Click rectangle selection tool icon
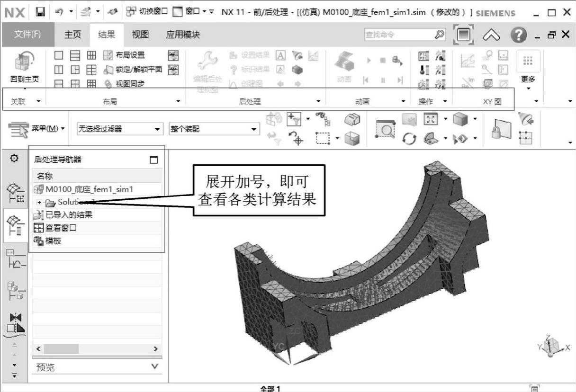576x392 pixels. (x=323, y=138)
